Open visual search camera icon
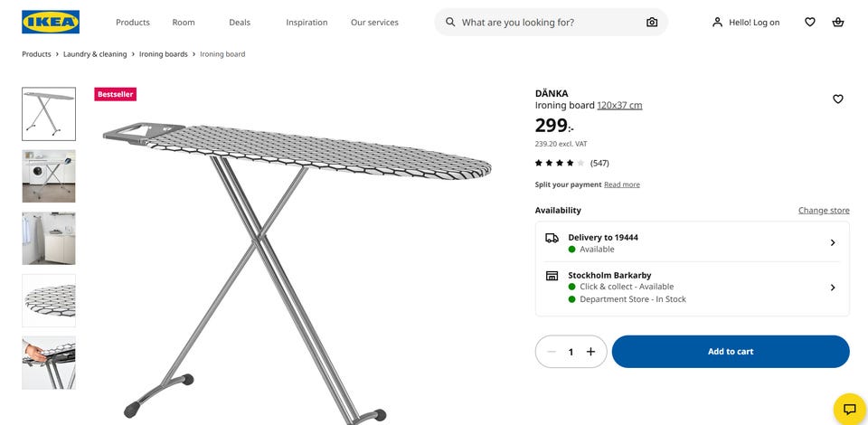Viewport: 868px width, 425px height. 652,23
